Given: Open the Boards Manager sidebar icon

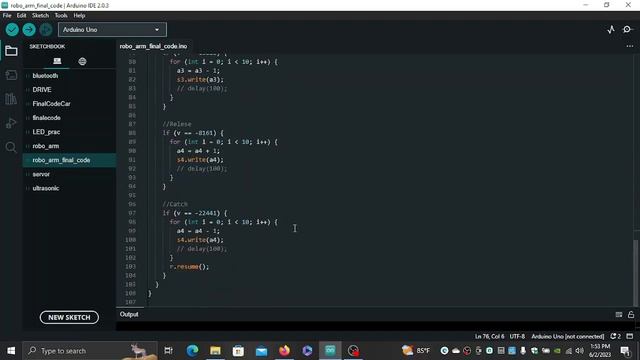Looking at the screenshot, I should point(11,75).
